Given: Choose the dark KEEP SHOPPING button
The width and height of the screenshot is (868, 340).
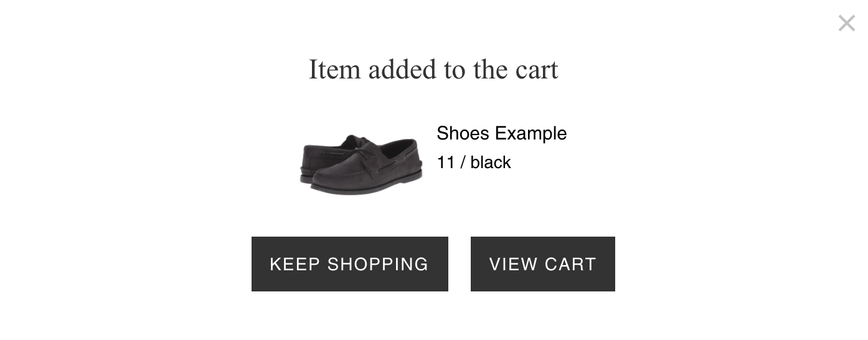Looking at the screenshot, I should point(349,264).
